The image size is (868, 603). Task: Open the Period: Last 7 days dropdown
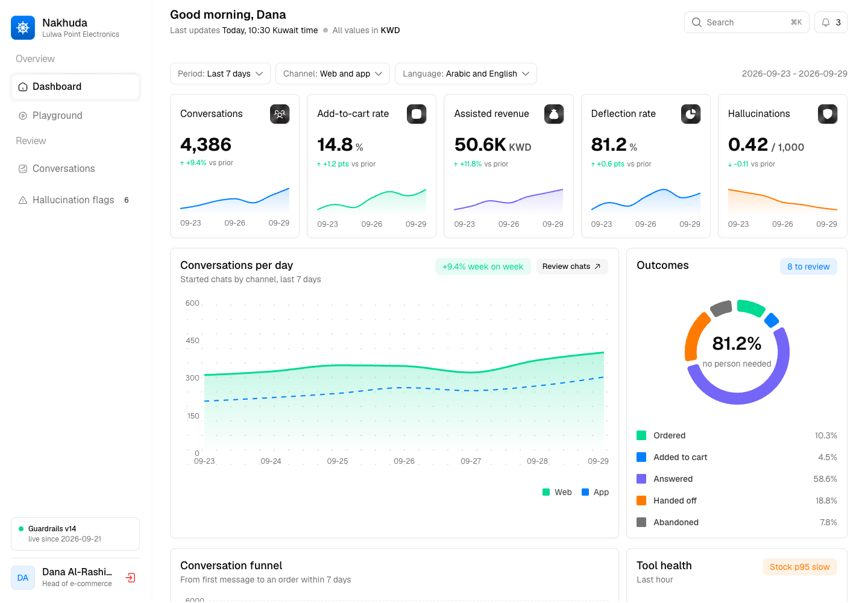(x=220, y=74)
